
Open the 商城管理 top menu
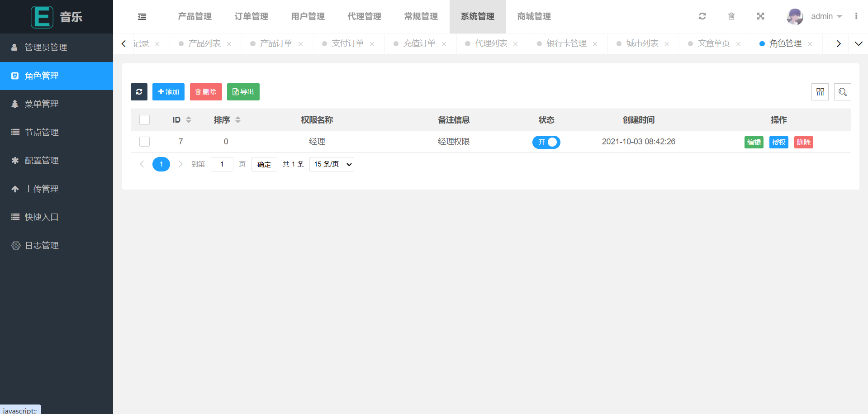(x=534, y=16)
